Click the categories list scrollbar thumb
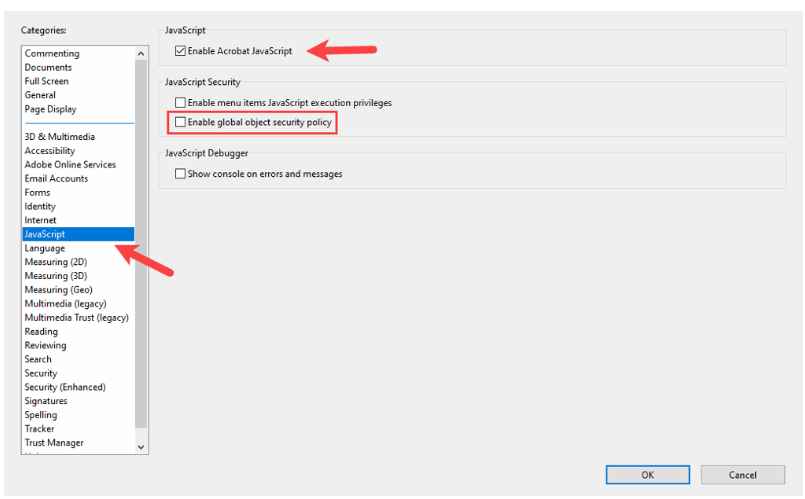 pos(141,240)
